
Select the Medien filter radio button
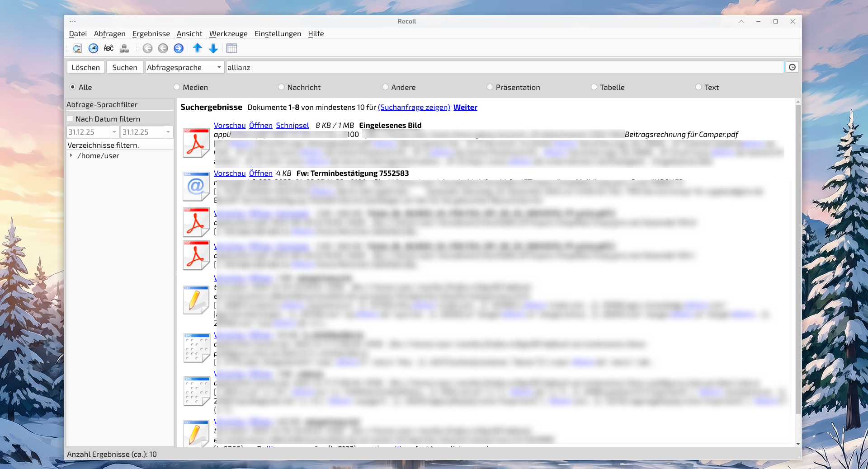coord(177,87)
